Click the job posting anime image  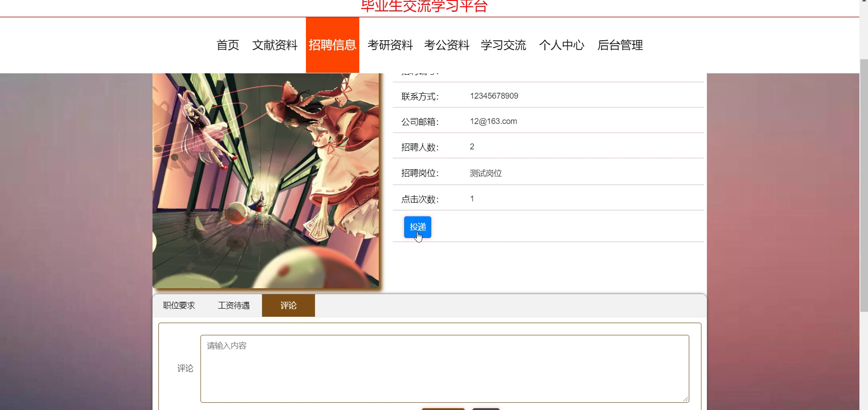(x=266, y=181)
